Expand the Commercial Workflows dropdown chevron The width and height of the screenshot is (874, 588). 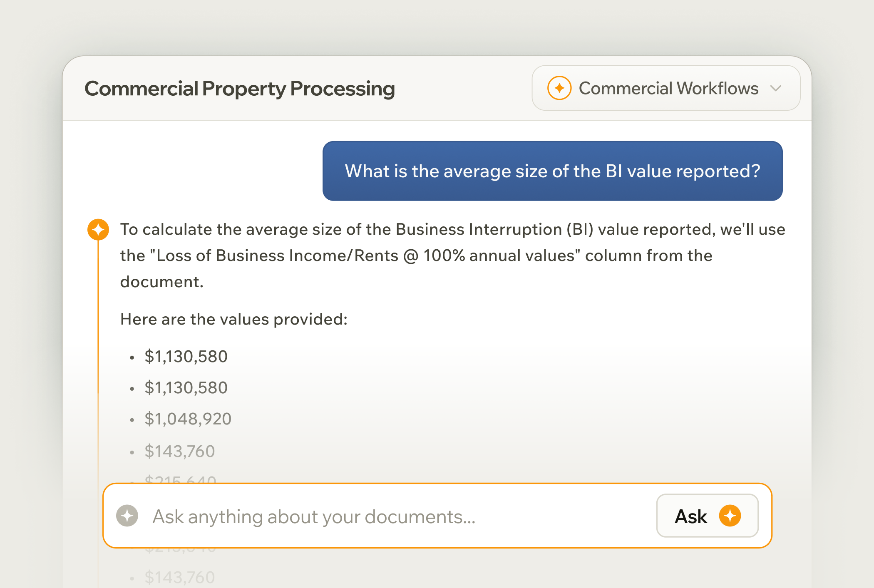(775, 88)
